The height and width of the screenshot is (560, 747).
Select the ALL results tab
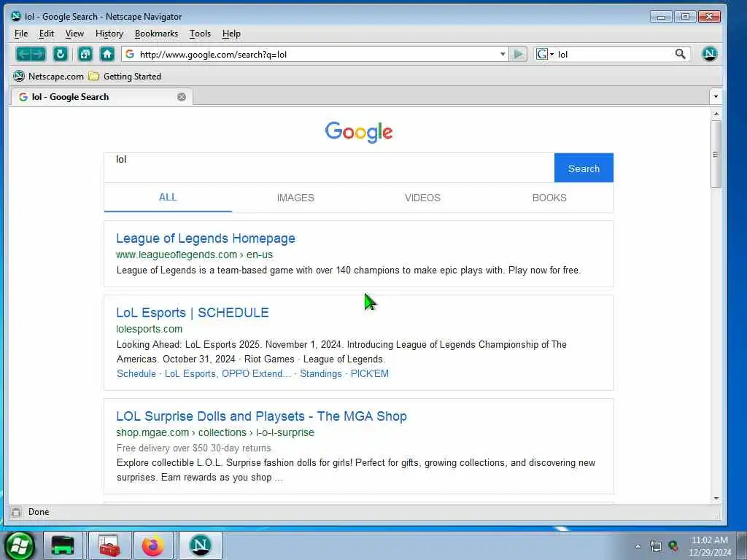pyautogui.click(x=168, y=198)
